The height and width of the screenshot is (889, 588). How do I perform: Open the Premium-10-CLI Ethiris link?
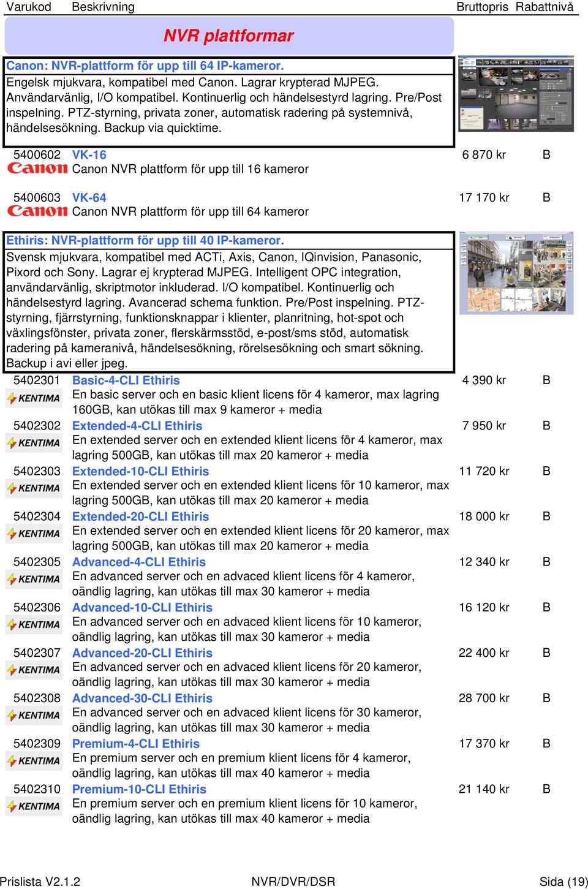(140, 789)
